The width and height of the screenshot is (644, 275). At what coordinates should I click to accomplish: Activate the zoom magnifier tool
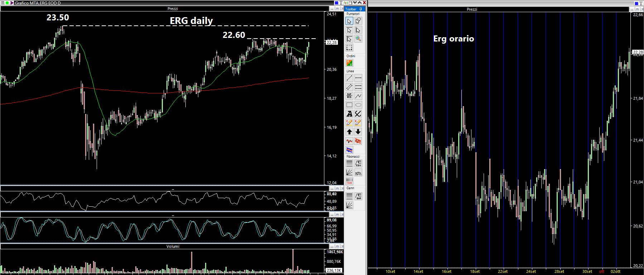tap(358, 39)
